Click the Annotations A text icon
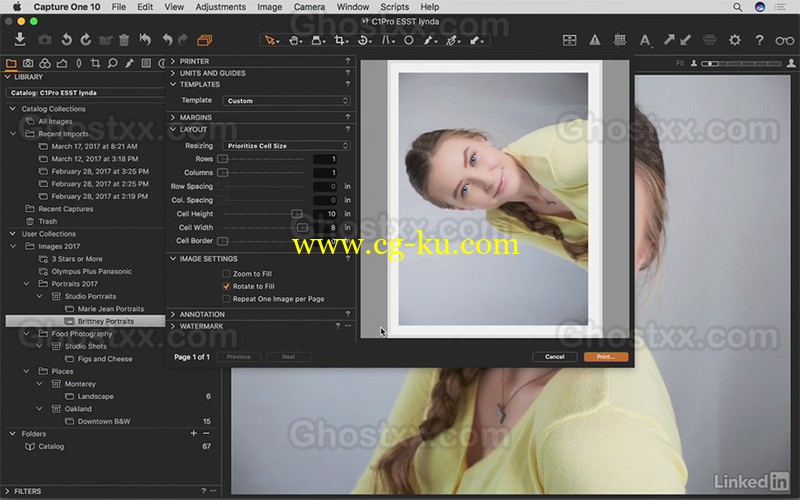The width and height of the screenshot is (800, 500). (x=645, y=40)
